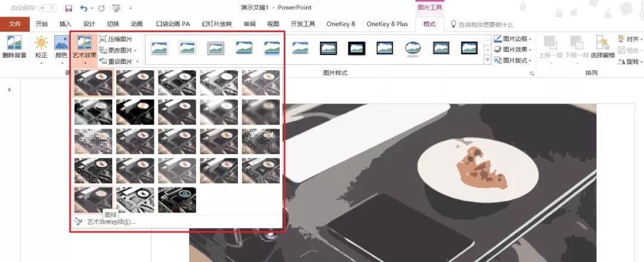Click the Redo icon in quick access toolbar
644x262 pixels.
[101, 8]
